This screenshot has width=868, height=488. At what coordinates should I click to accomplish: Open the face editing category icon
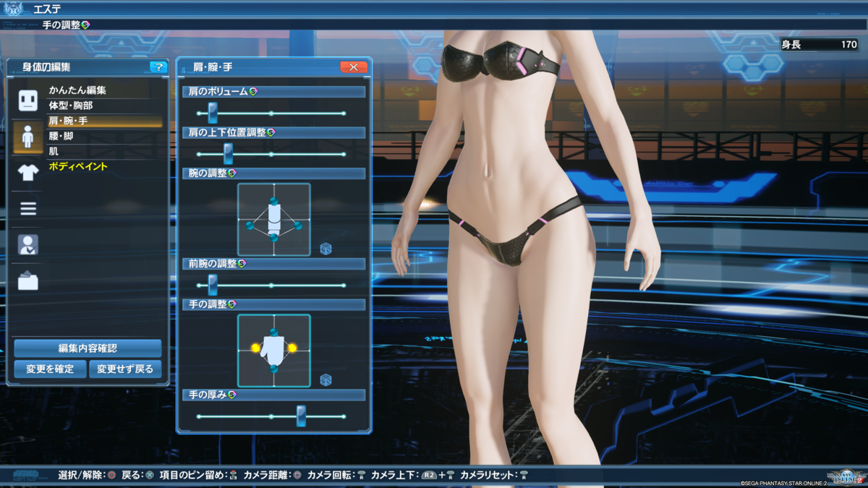(27, 100)
